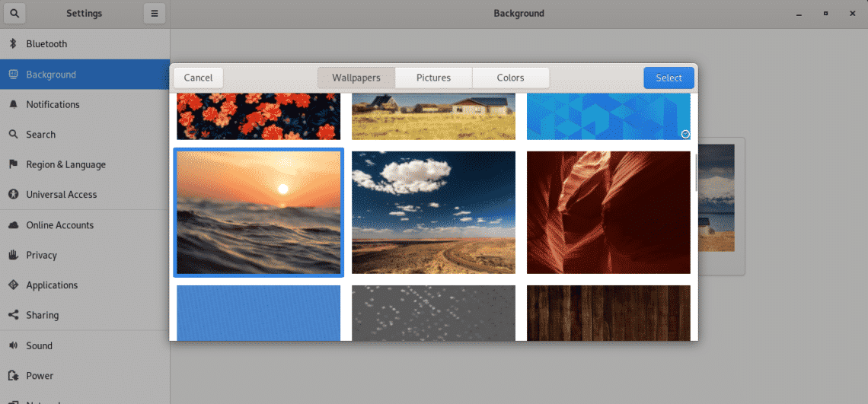
Task: Click the Notifications bell icon
Action: [13, 104]
